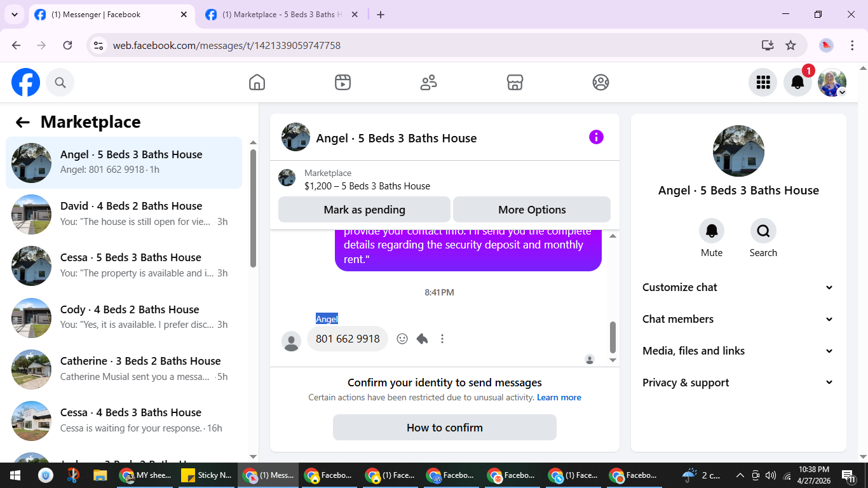Click the reply arrow beside 801 662 9918

click(422, 339)
